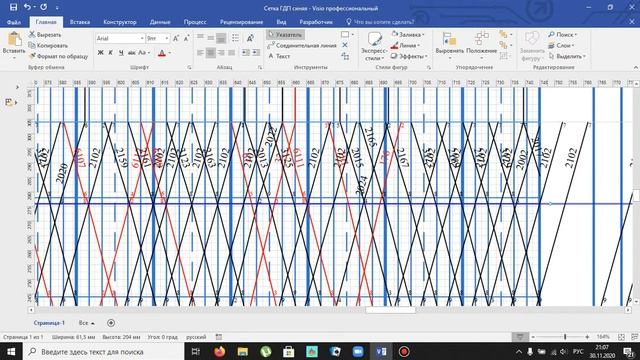This screenshot has height=360, width=640.
Task: Switch to the Рецензирование tab
Action: [241, 22]
